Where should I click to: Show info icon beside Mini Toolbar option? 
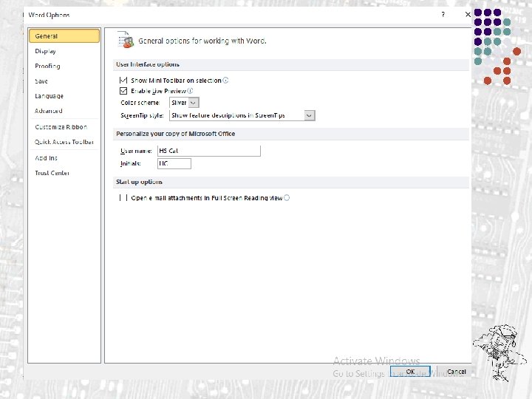click(x=225, y=81)
